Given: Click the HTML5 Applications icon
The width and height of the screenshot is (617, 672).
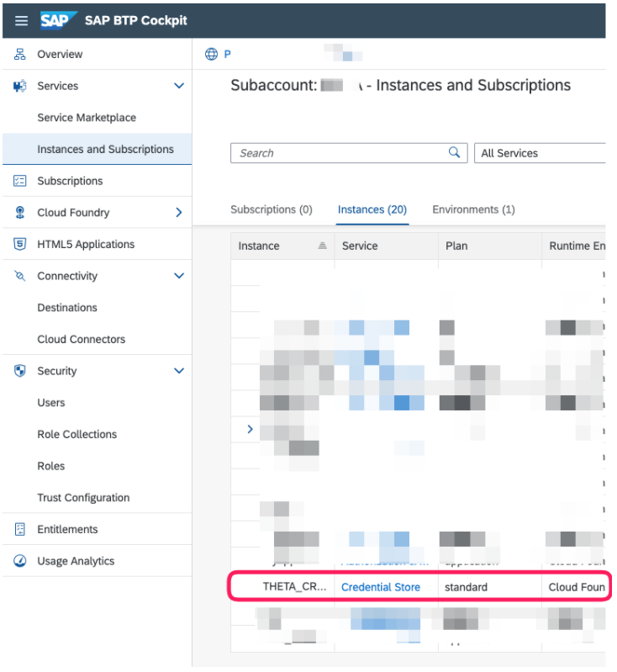Looking at the screenshot, I should tap(19, 244).
